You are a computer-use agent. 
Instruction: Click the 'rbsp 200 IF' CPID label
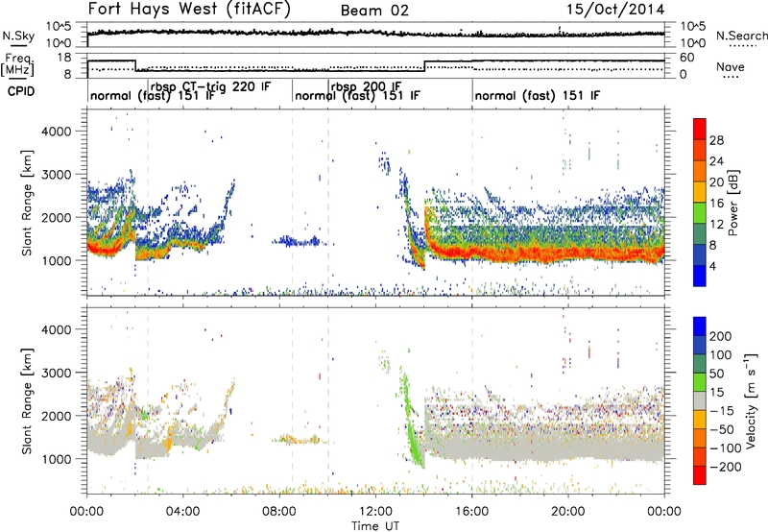pyautogui.click(x=366, y=86)
